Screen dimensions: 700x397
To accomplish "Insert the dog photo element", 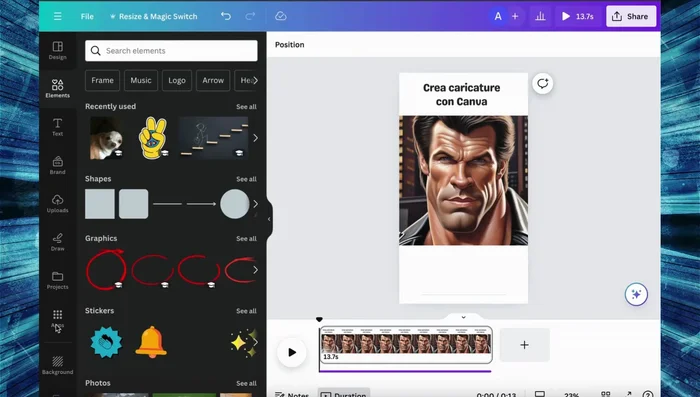I will [106, 138].
